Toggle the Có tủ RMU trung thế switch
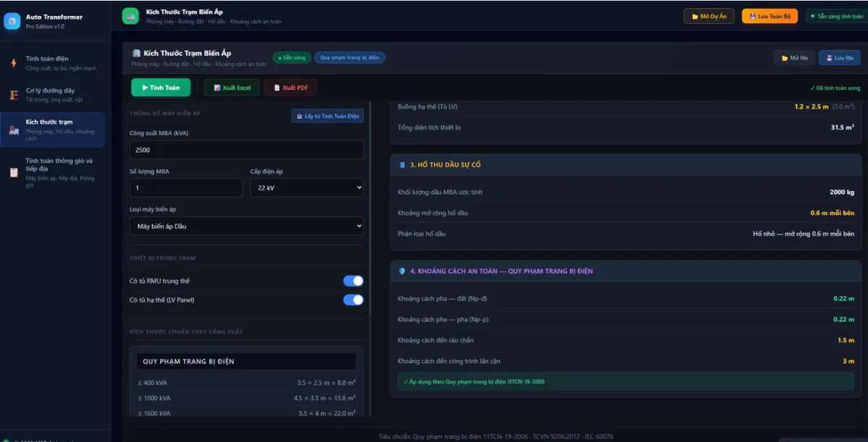 click(353, 281)
